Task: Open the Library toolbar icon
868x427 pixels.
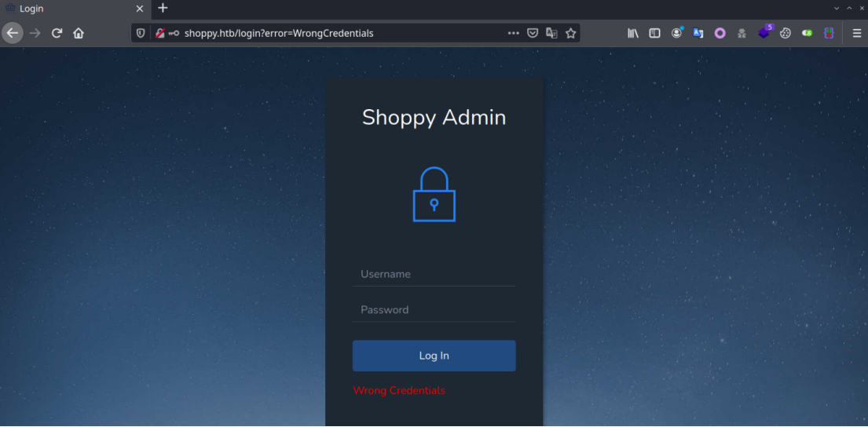Action: [x=632, y=33]
